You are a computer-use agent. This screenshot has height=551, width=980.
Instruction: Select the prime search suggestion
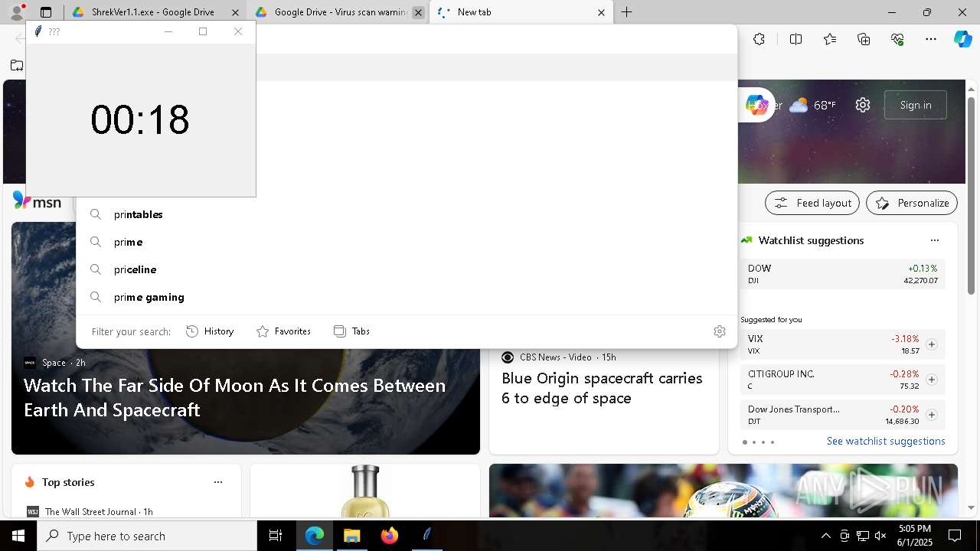click(x=406, y=242)
